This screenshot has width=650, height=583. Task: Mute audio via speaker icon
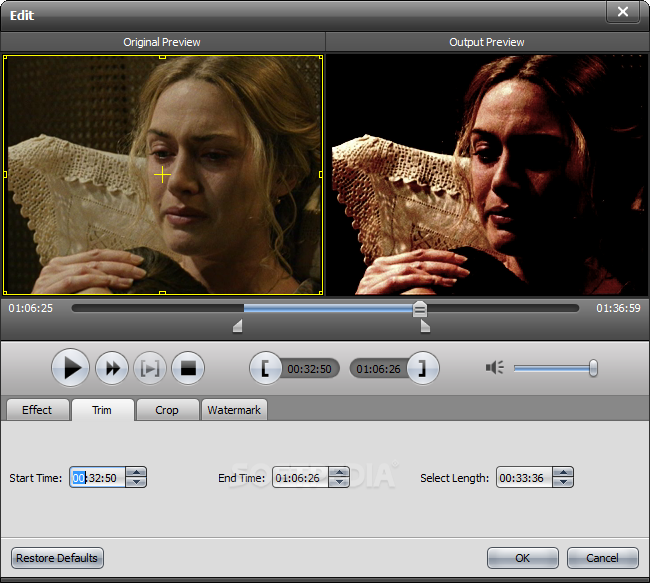[x=495, y=367]
